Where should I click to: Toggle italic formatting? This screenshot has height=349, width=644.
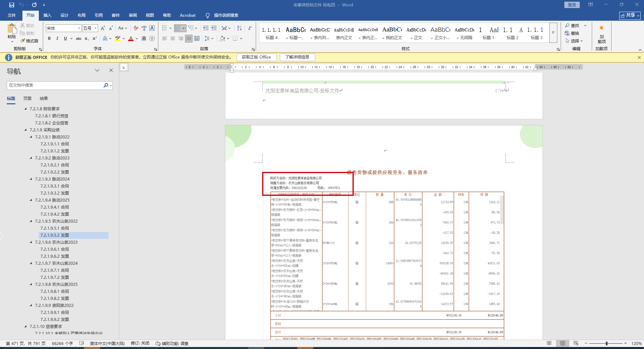pyautogui.click(x=57, y=38)
